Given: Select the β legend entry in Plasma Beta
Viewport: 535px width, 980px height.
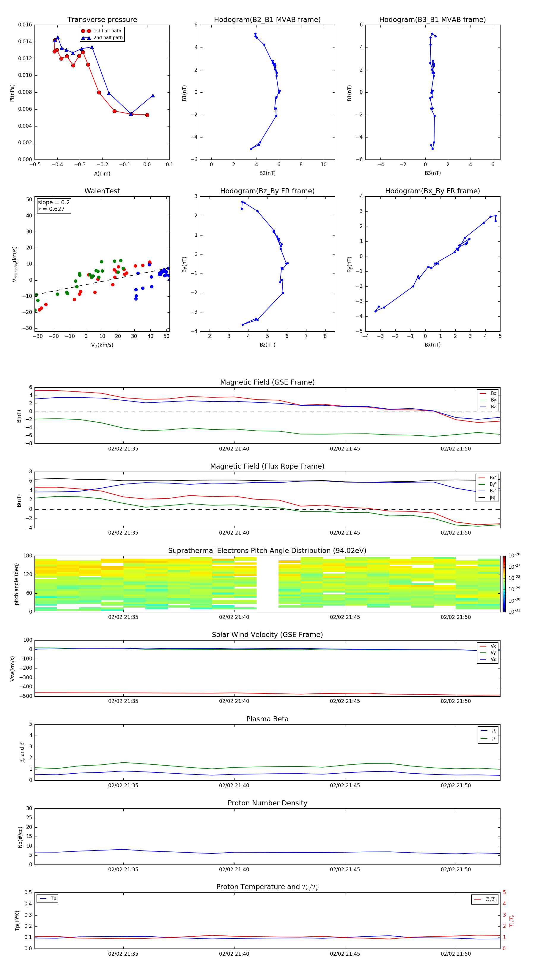Looking at the screenshot, I should click(488, 739).
